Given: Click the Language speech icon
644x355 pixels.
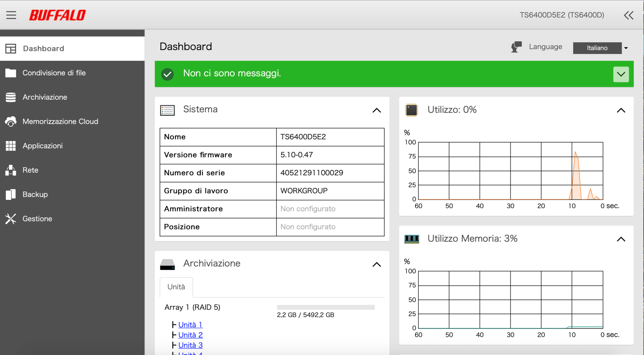Looking at the screenshot, I should click(x=517, y=47).
